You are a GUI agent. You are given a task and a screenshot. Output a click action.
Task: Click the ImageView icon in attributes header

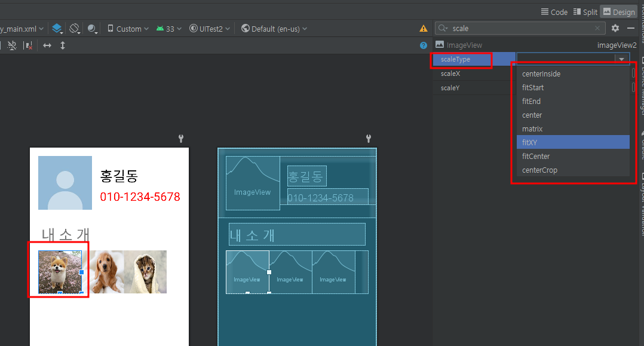click(440, 44)
